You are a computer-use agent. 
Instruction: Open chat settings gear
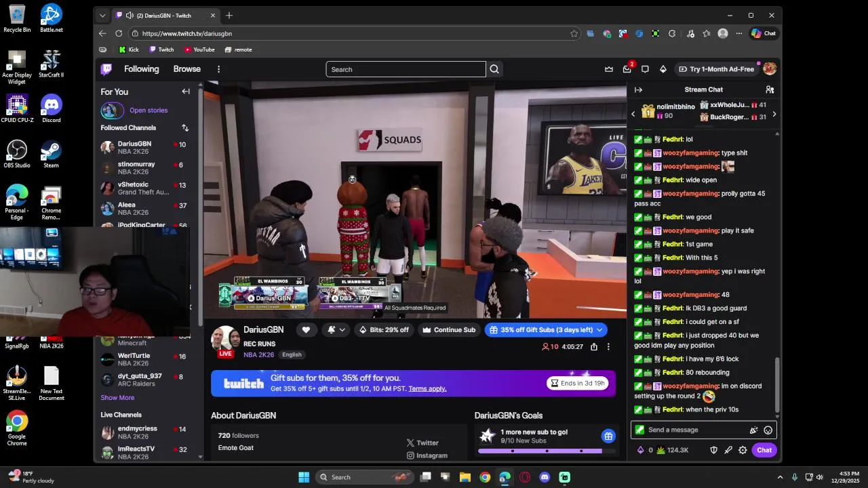743,450
